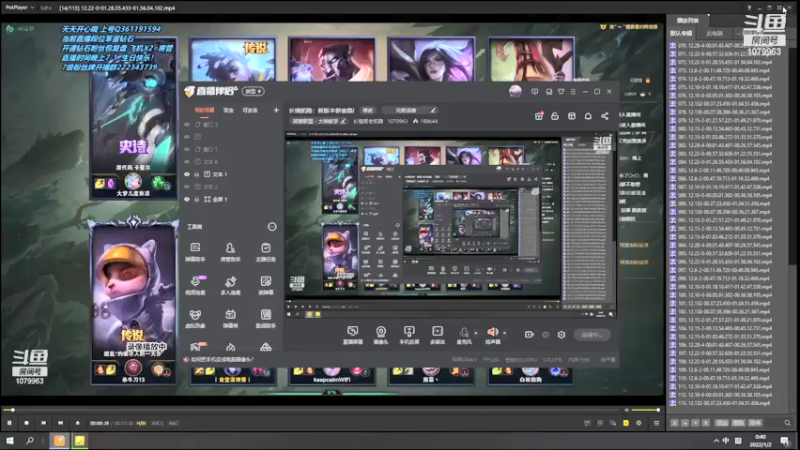Toggle visibility of layer 窗口 2

(187, 124)
